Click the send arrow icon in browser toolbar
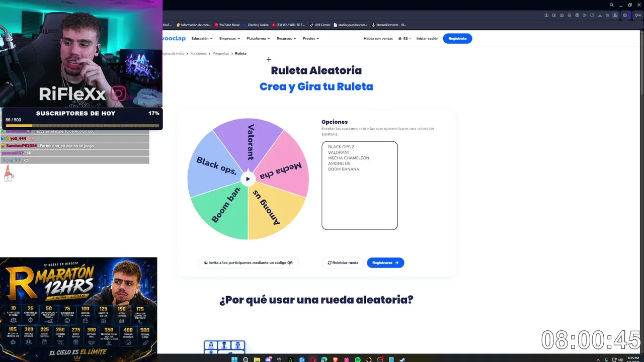 pos(585,16)
